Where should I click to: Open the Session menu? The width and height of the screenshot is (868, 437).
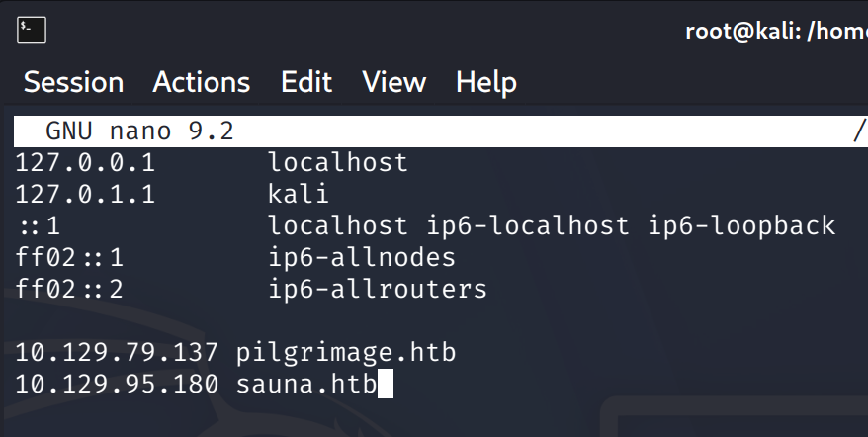click(x=73, y=82)
